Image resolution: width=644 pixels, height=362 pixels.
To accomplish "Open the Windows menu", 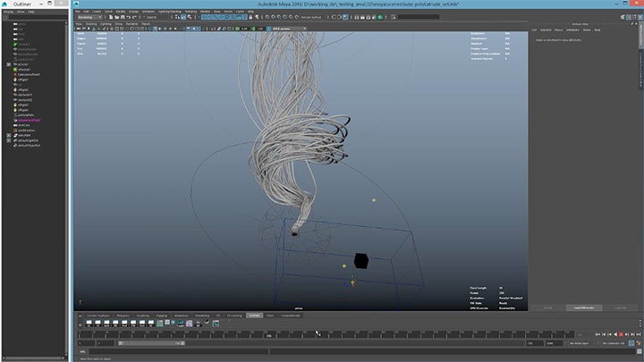I will [148, 12].
